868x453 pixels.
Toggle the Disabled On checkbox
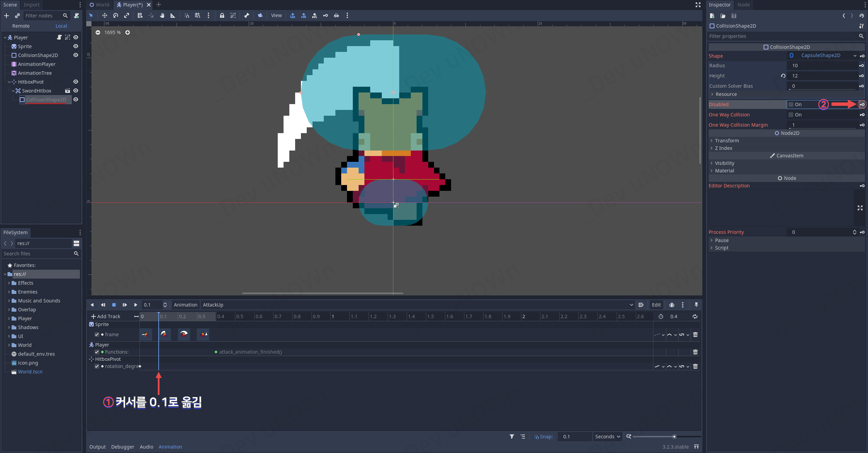pos(791,104)
